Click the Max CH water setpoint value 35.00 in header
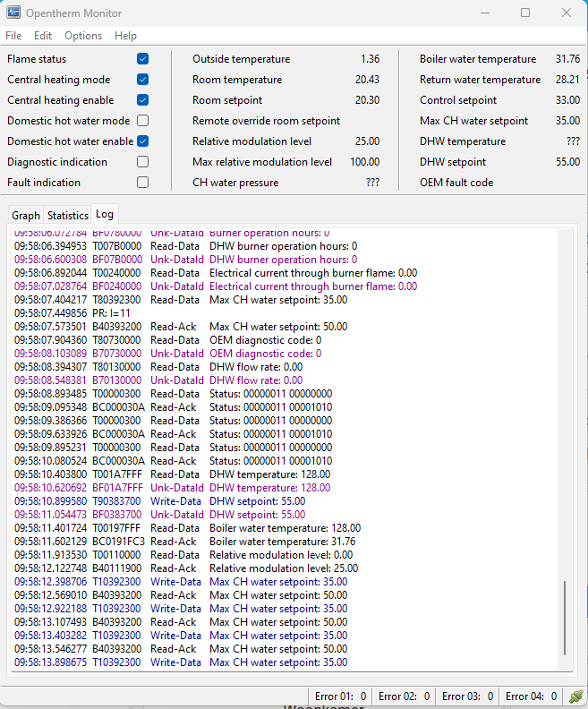The image size is (588, 709). tap(567, 121)
